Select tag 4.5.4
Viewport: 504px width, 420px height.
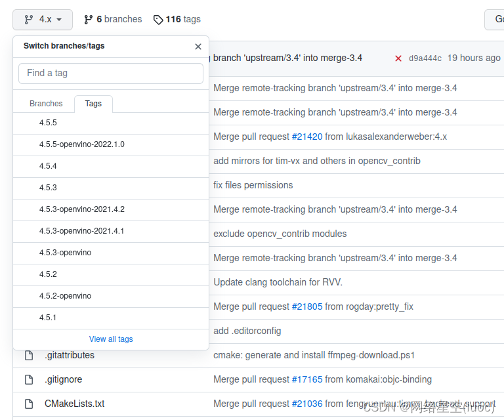pyautogui.click(x=111, y=166)
